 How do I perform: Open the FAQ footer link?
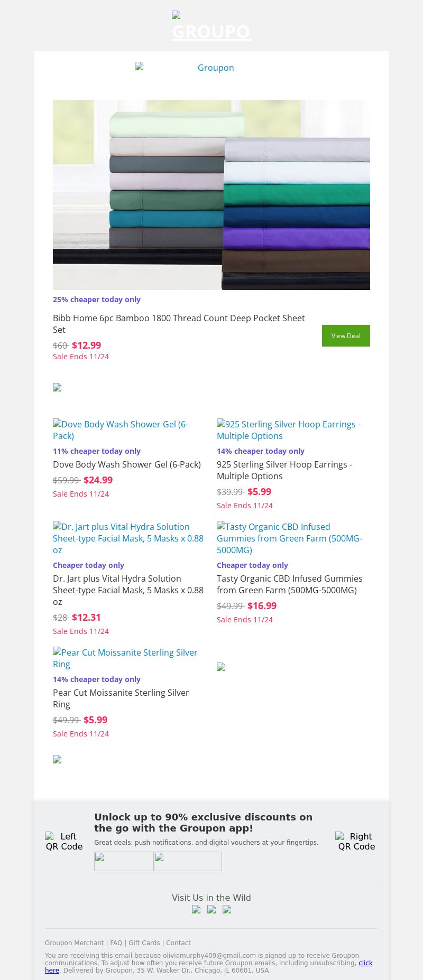(x=116, y=942)
